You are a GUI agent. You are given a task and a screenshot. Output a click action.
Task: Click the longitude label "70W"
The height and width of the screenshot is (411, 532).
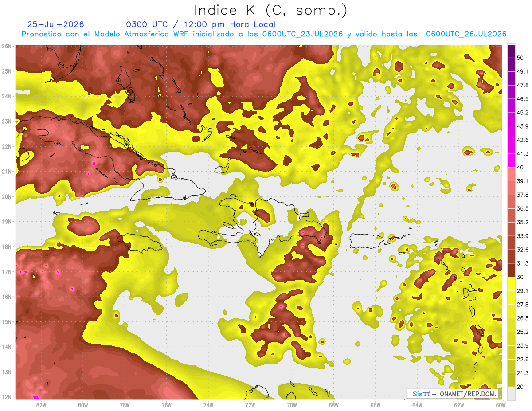click(292, 405)
